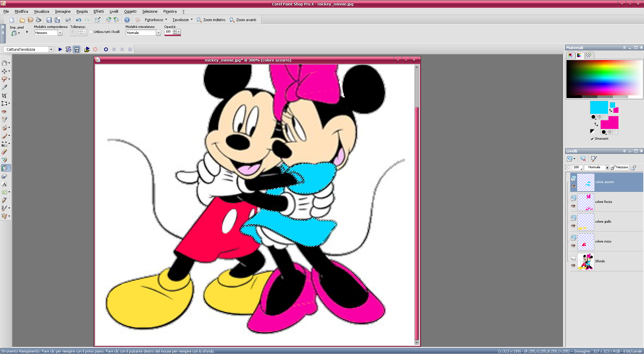Image resolution: width=644 pixels, height=354 pixels.
Task: Select the Text tool
Action: pyautogui.click(x=4, y=184)
